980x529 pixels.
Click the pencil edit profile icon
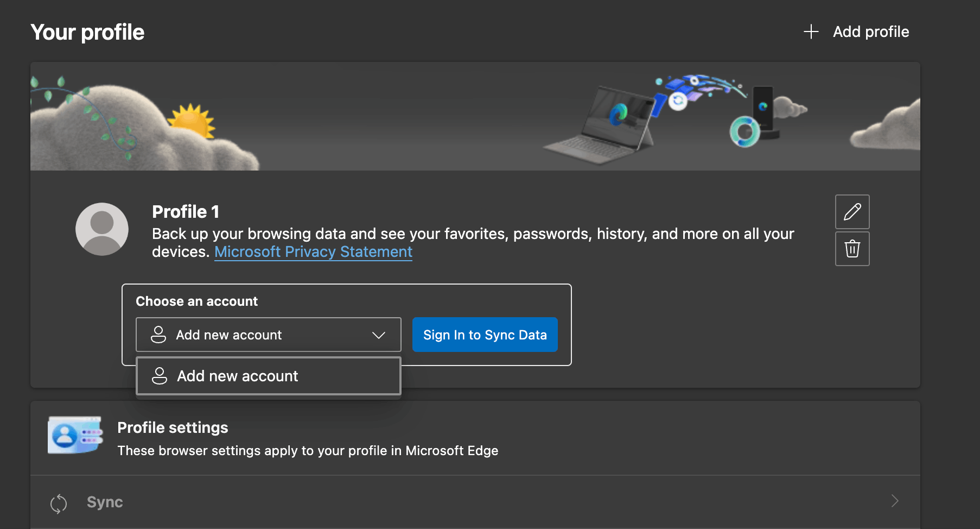852,212
